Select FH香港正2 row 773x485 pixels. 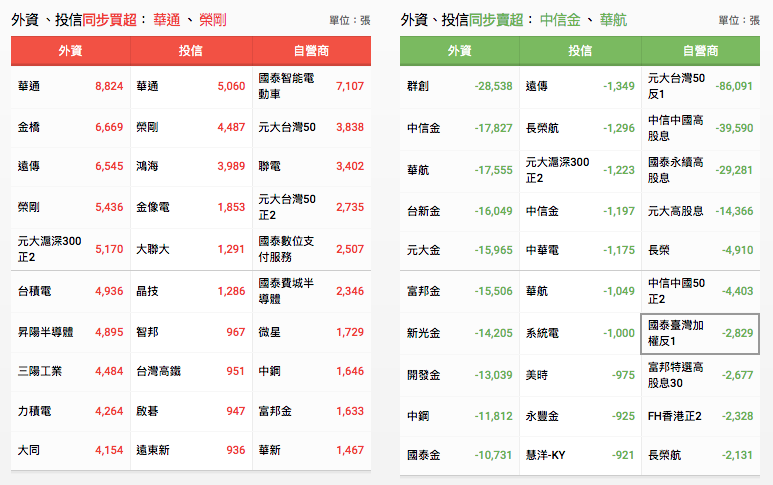point(701,416)
